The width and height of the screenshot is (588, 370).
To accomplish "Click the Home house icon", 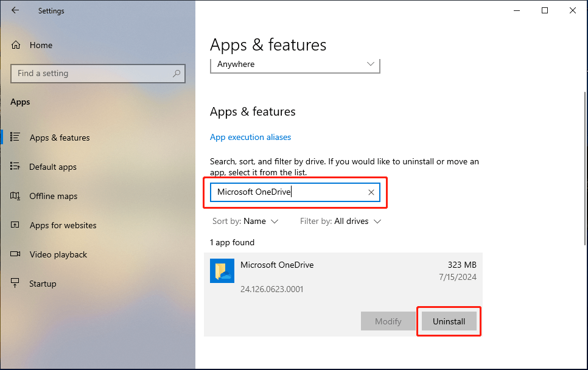I will (16, 45).
